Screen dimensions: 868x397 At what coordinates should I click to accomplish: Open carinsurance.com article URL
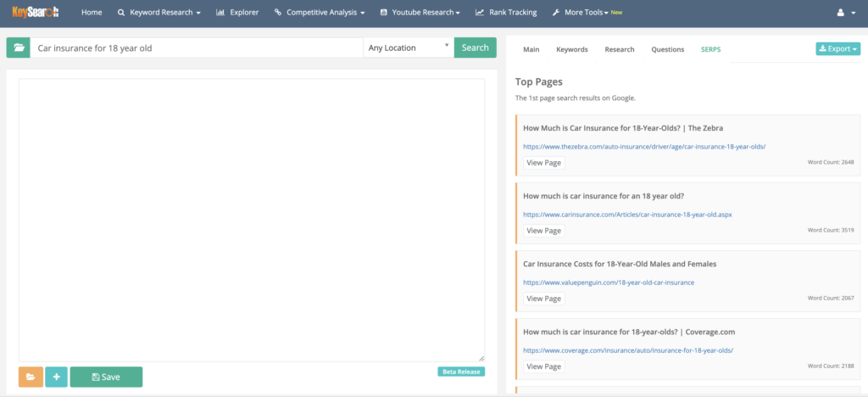click(628, 215)
